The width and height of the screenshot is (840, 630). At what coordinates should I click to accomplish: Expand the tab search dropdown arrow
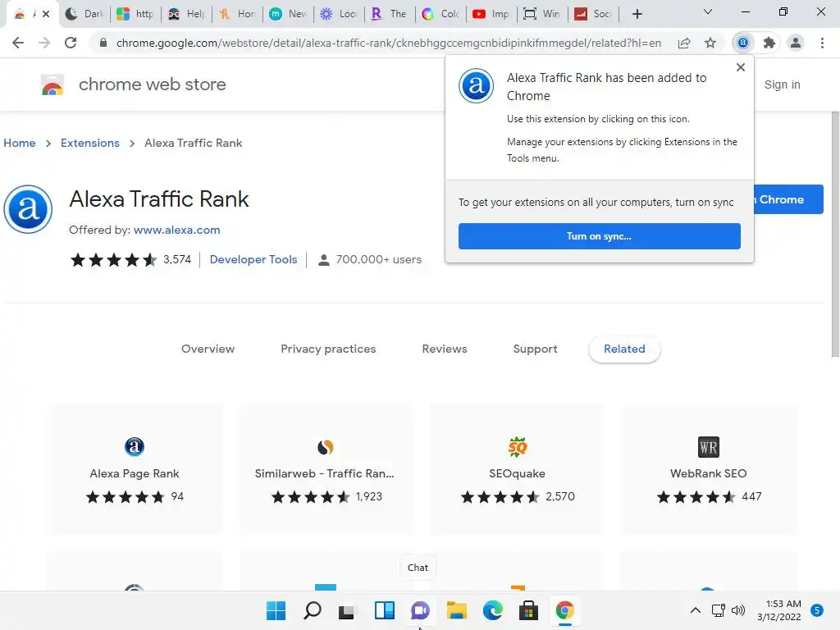pyautogui.click(x=708, y=12)
